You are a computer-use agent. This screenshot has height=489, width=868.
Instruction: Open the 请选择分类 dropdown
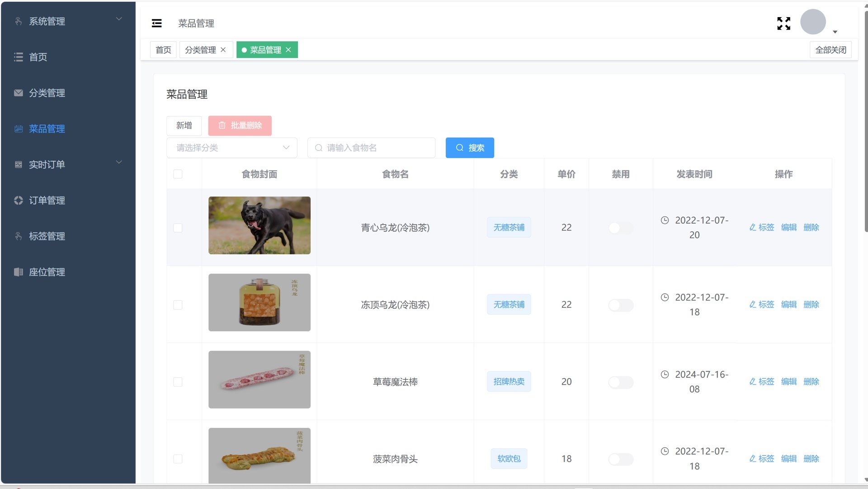(x=231, y=148)
